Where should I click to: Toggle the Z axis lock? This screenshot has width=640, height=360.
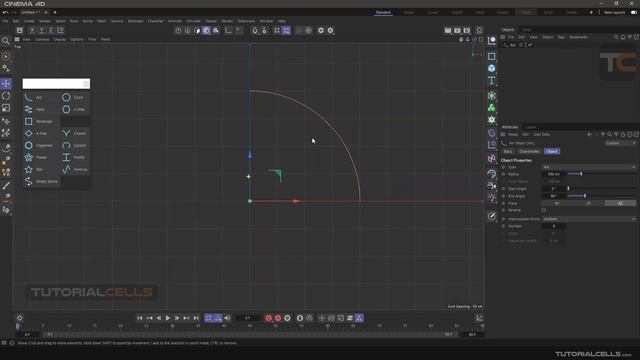pyautogui.click(x=51, y=30)
